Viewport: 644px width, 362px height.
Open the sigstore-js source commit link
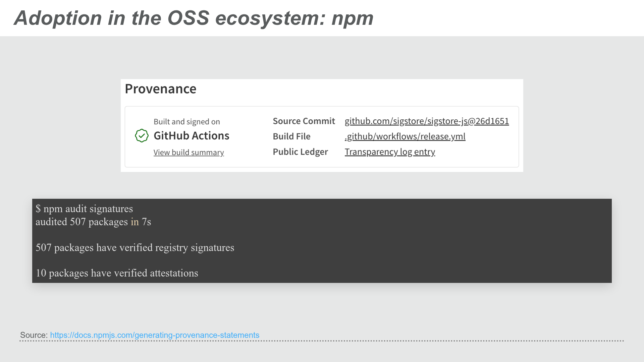pos(427,121)
